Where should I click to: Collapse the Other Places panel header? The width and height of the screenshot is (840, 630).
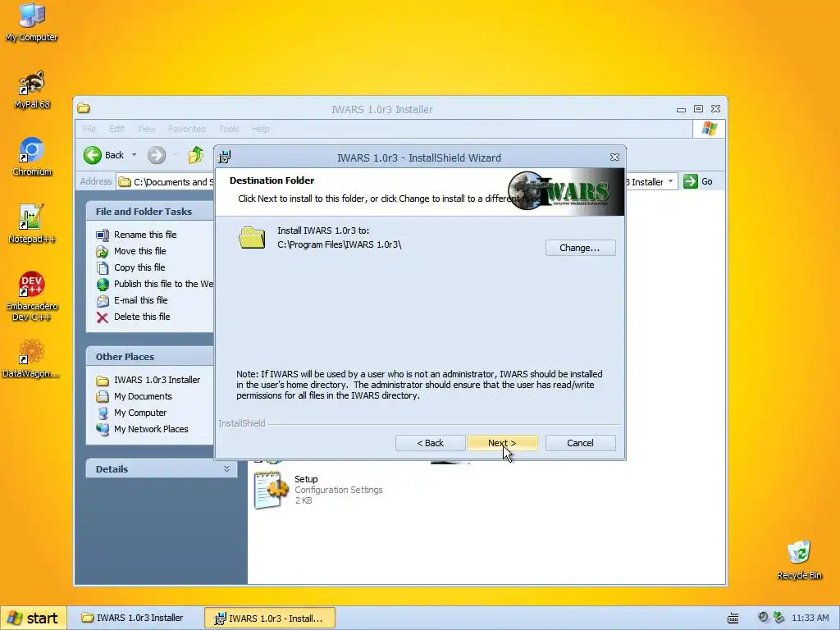[x=150, y=357]
